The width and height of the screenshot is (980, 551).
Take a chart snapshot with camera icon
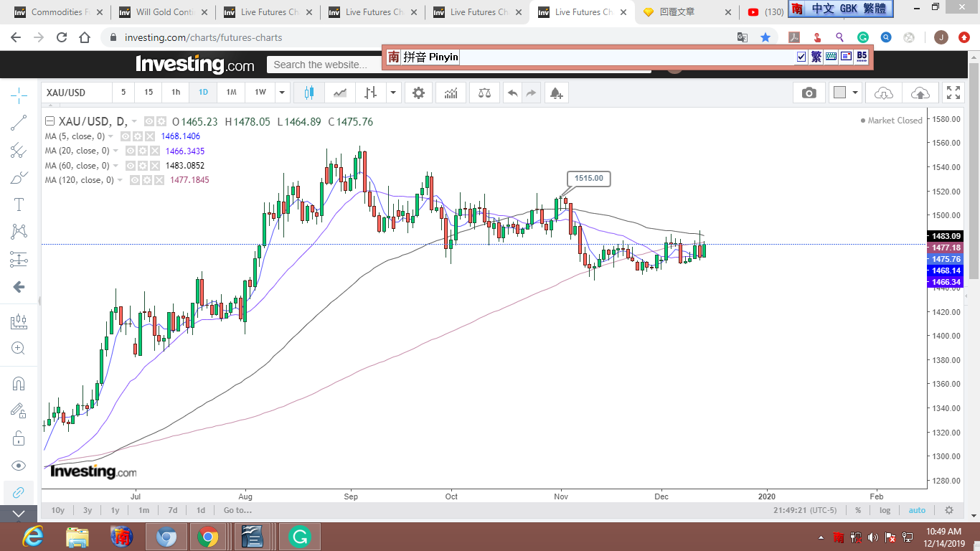(x=809, y=93)
